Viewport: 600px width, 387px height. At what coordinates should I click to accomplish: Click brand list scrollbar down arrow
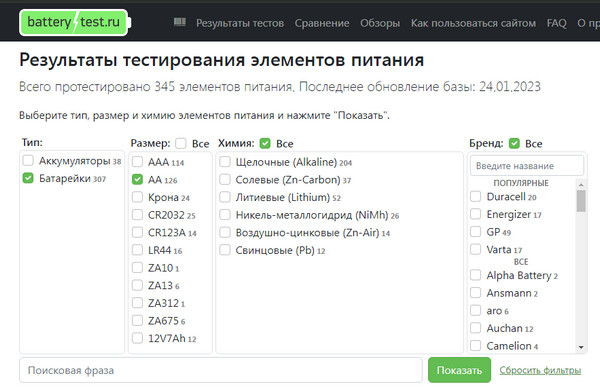tap(581, 347)
